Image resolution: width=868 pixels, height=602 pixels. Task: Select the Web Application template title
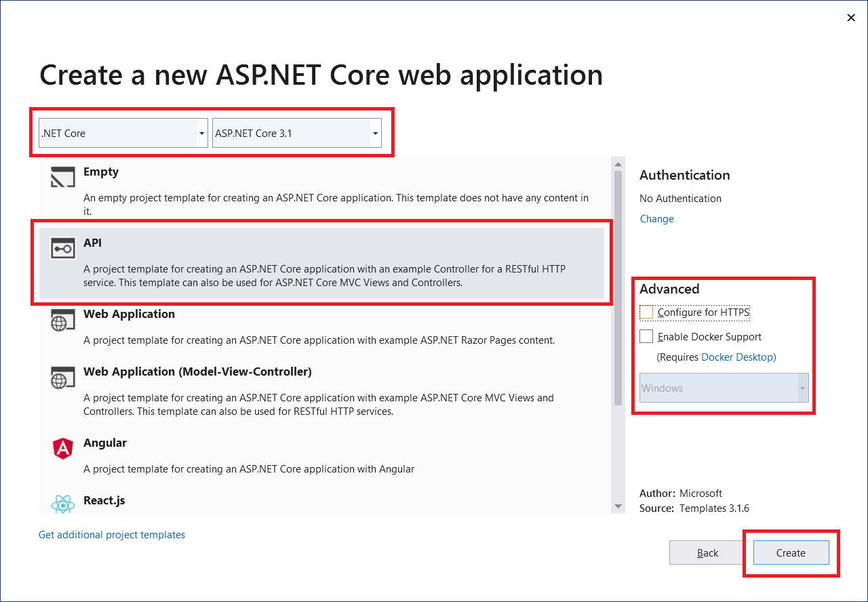pos(129,314)
